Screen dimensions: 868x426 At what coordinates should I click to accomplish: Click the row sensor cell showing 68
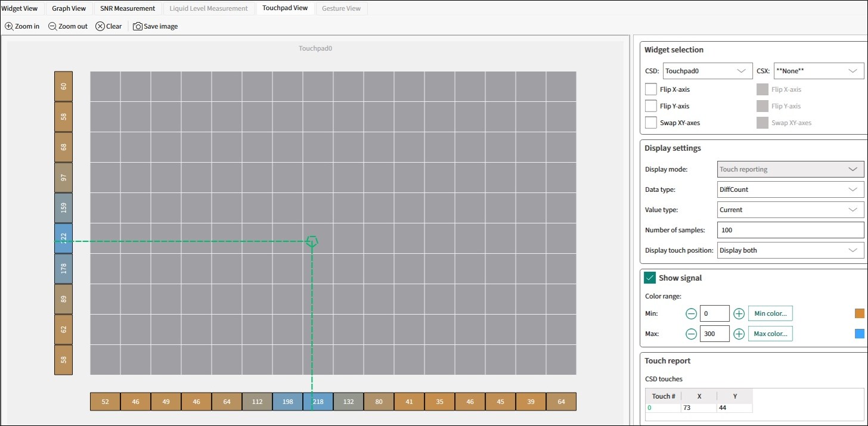click(x=63, y=147)
